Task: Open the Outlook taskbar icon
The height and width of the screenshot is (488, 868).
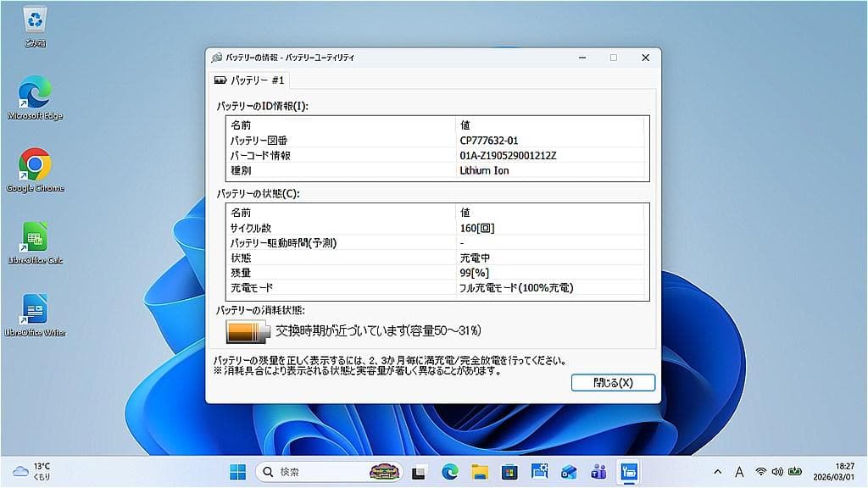Action: point(569,472)
